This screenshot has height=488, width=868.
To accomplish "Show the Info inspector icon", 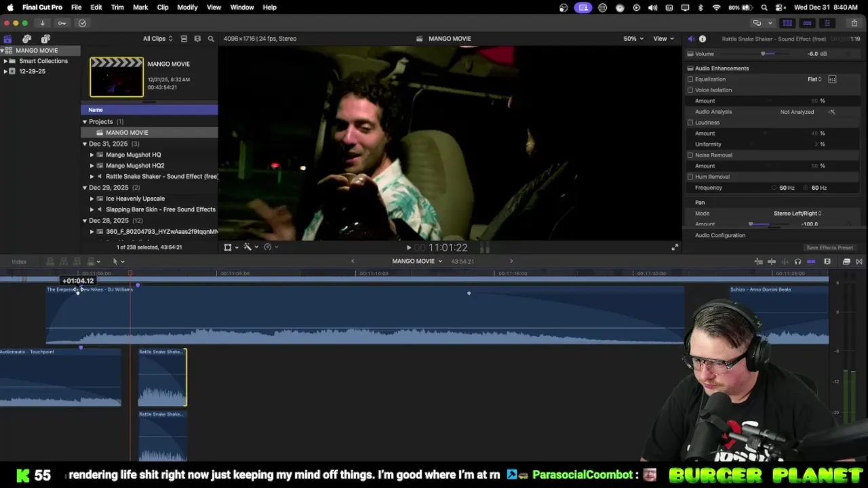I will (703, 39).
